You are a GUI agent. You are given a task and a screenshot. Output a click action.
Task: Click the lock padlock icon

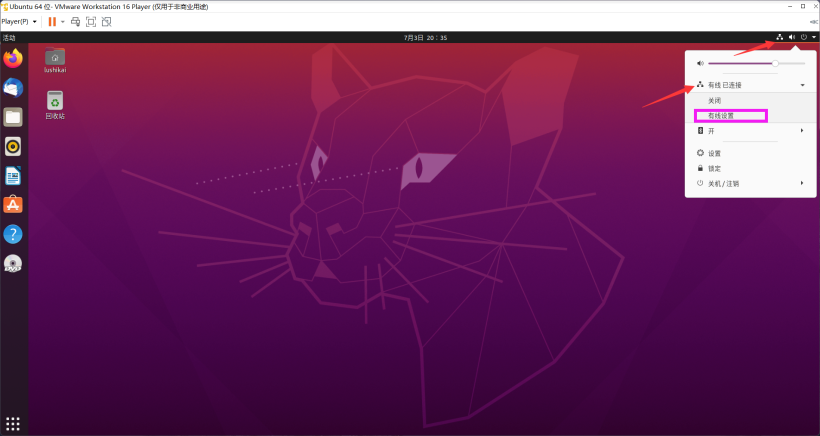[x=700, y=168]
